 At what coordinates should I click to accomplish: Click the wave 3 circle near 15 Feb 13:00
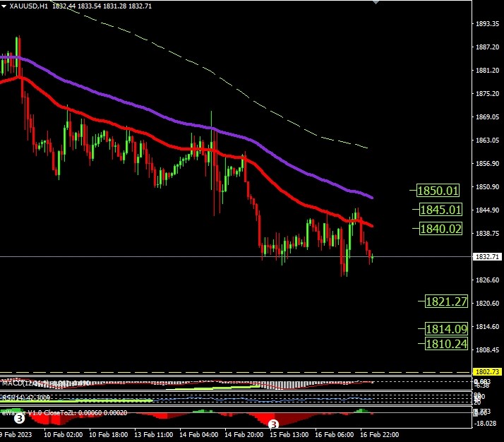[x=274, y=424]
